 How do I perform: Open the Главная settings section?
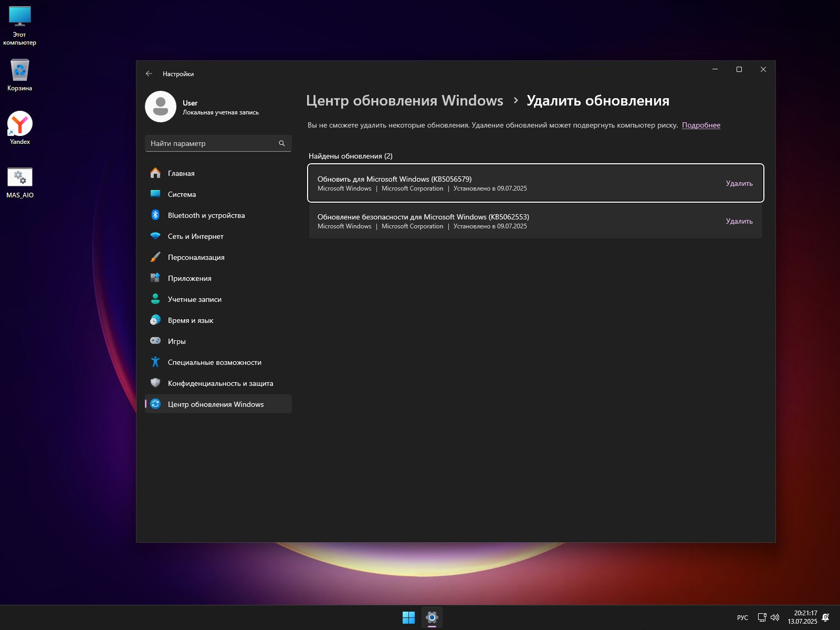tap(218, 173)
